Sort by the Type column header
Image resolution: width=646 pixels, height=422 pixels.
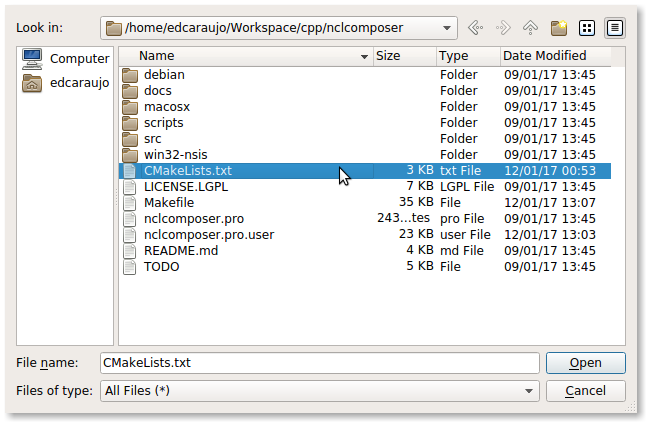click(x=468, y=56)
